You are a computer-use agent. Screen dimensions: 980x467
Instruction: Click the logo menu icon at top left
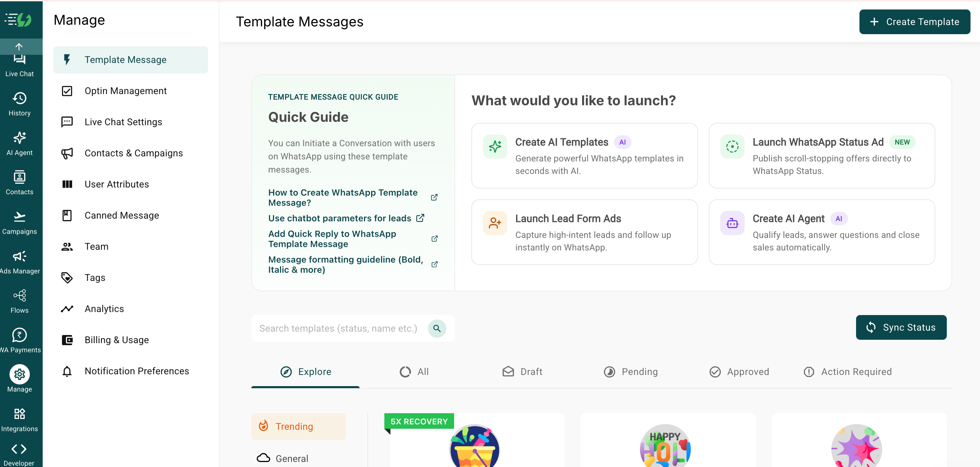pyautogui.click(x=18, y=19)
